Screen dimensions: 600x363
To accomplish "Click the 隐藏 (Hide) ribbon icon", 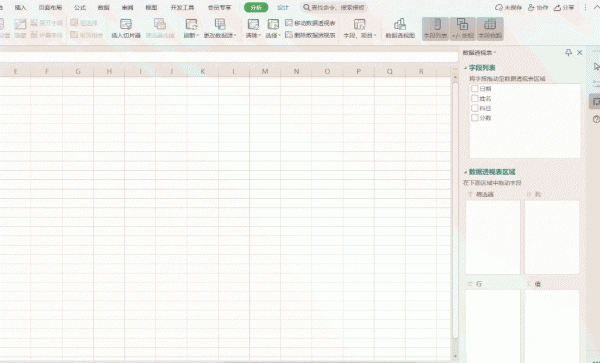I will (20, 24).
